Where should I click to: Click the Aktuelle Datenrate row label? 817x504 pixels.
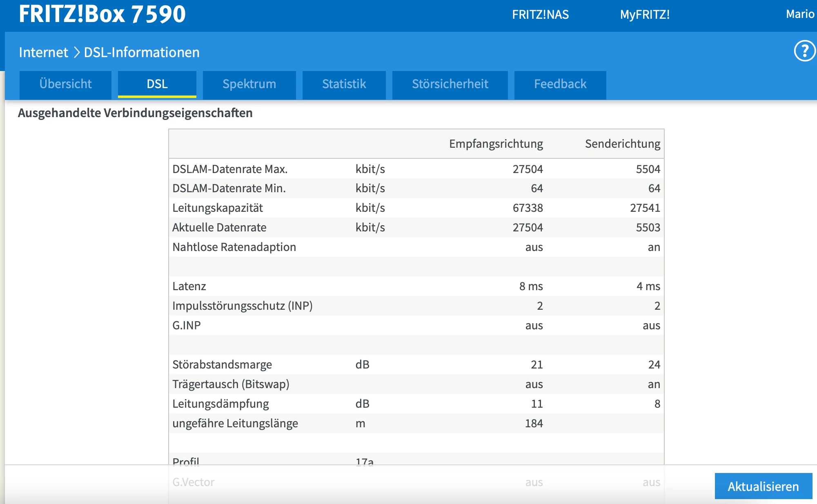[x=219, y=227]
